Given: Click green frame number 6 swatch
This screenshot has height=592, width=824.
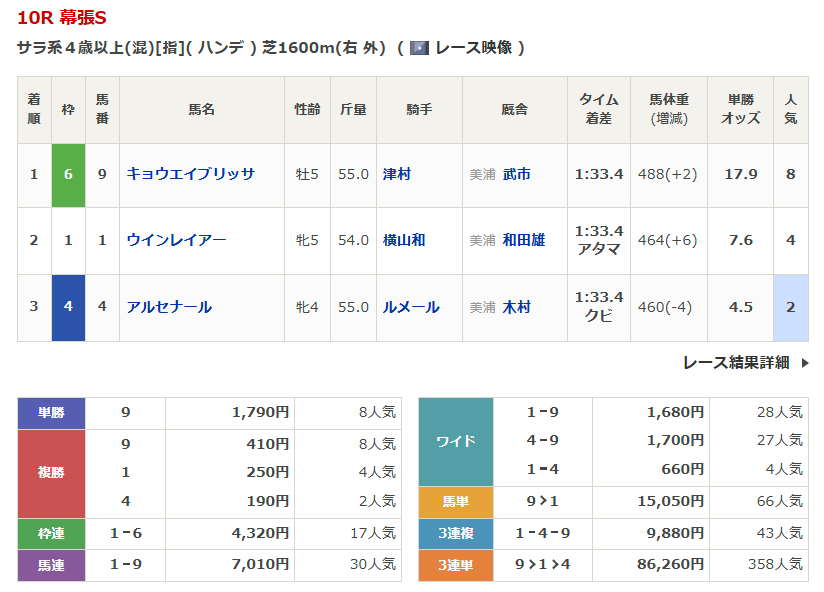Looking at the screenshot, I should point(68,174).
